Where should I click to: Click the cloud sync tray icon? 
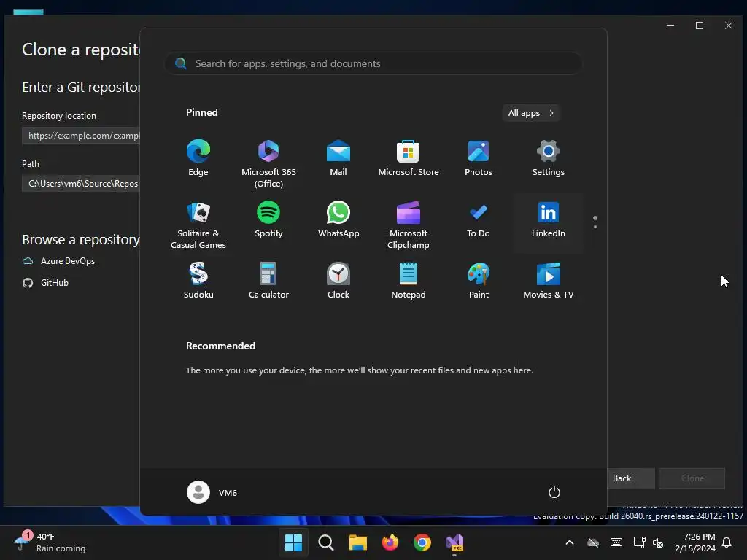(x=592, y=542)
